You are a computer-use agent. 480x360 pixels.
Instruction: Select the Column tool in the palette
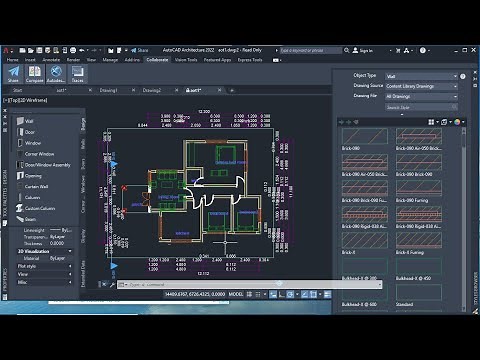pos(28,197)
